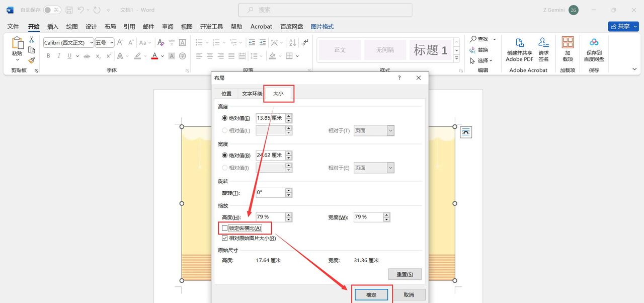Select the 相对值 radio button under 高度
Screen dimensions: 644x303
pyautogui.click(x=223, y=130)
